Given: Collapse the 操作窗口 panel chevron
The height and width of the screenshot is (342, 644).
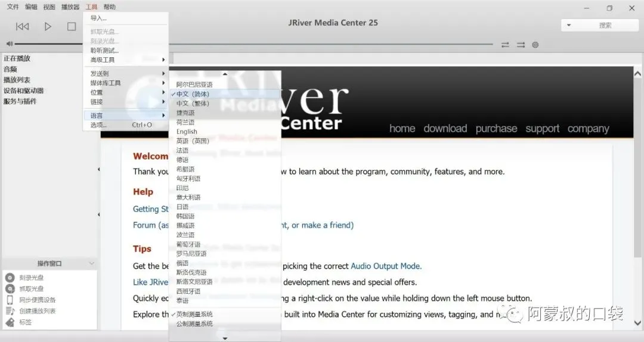Looking at the screenshot, I should point(92,263).
